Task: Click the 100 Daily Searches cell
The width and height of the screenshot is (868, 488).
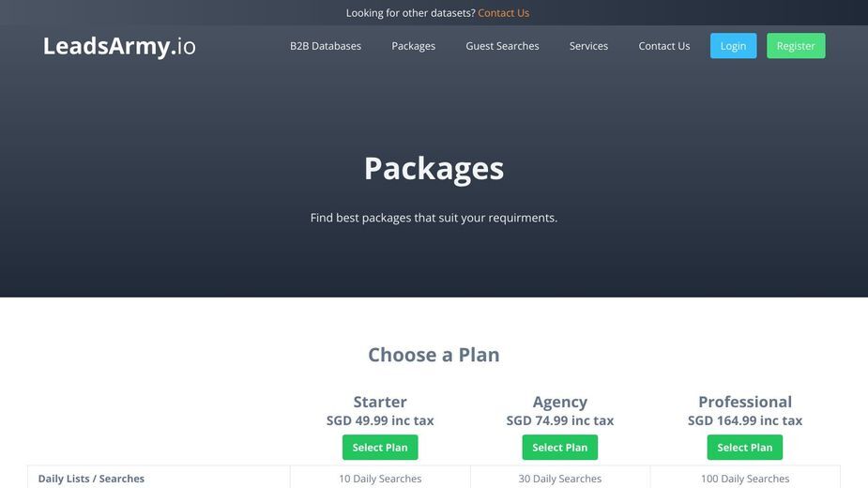Action: (x=745, y=479)
